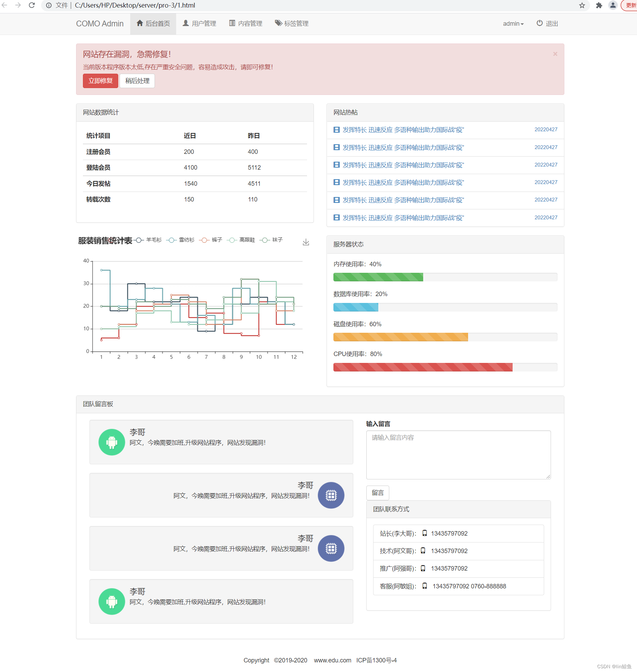Viewport: 637px width, 672px height.
Task: Click the 内存使用率 green progress bar
Action: point(378,277)
